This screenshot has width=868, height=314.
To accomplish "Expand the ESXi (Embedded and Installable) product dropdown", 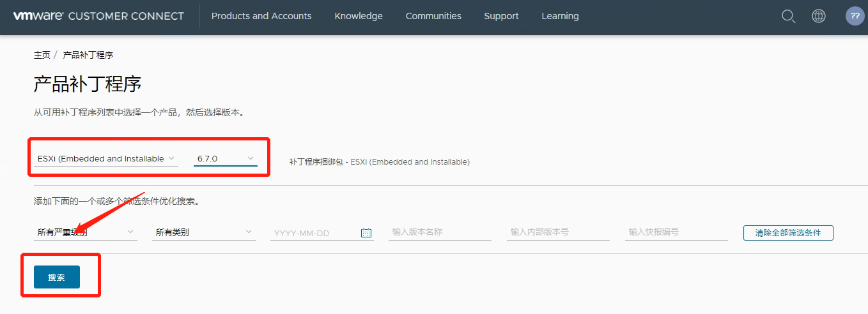I will tap(106, 158).
